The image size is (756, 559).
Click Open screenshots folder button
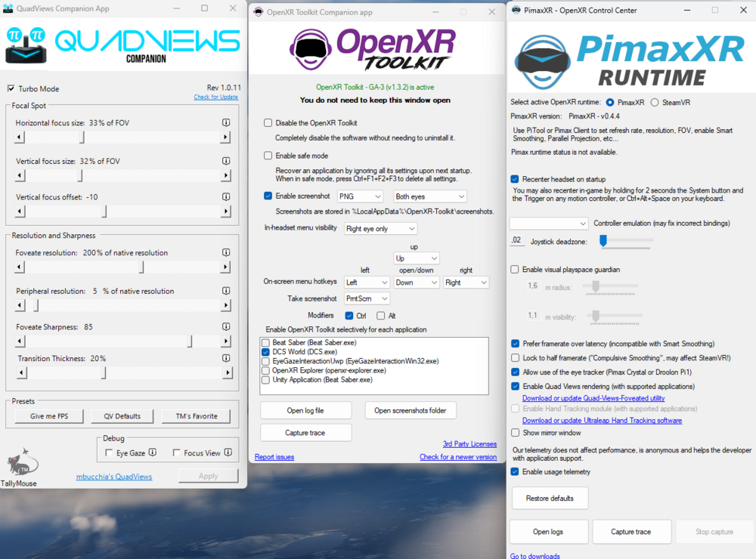(x=411, y=411)
